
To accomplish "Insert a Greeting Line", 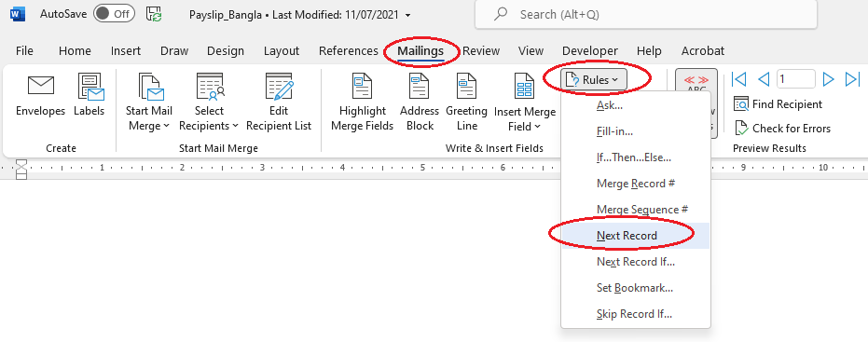I will point(467,103).
